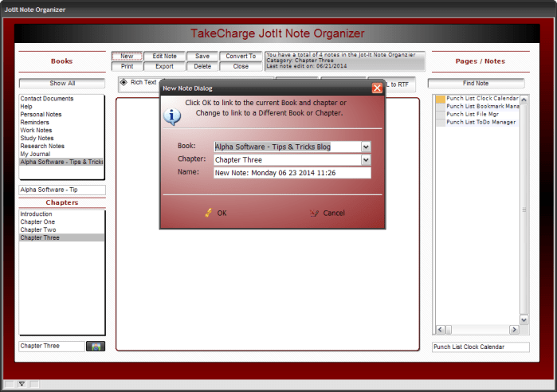Click the Pages / Notes header
557x392 pixels.
tap(481, 61)
